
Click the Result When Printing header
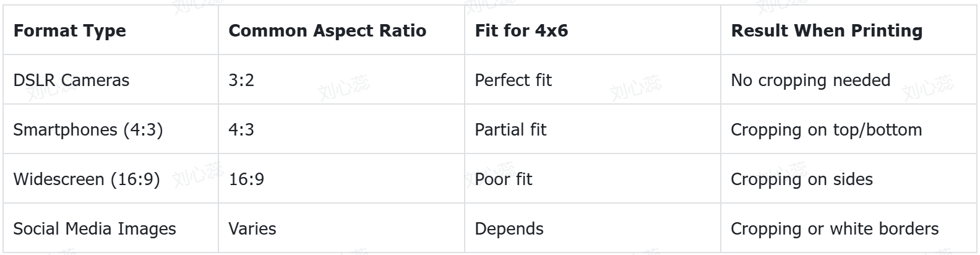click(827, 31)
